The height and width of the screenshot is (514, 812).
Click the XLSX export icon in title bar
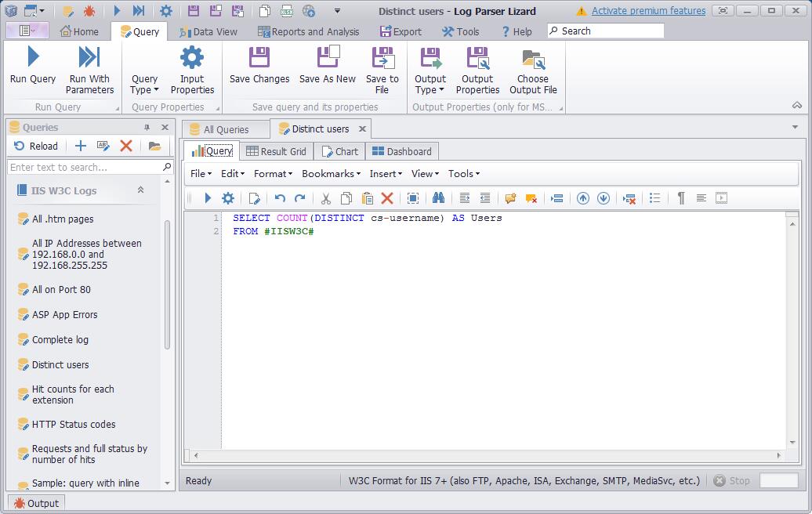tap(287, 11)
